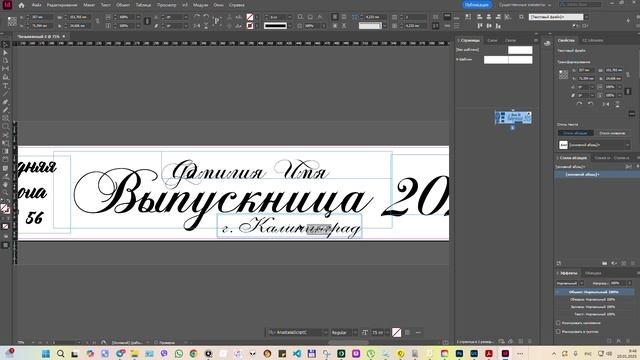Open the object style dropdown in control bar
Screen dimensions: 640x360
[587, 17]
